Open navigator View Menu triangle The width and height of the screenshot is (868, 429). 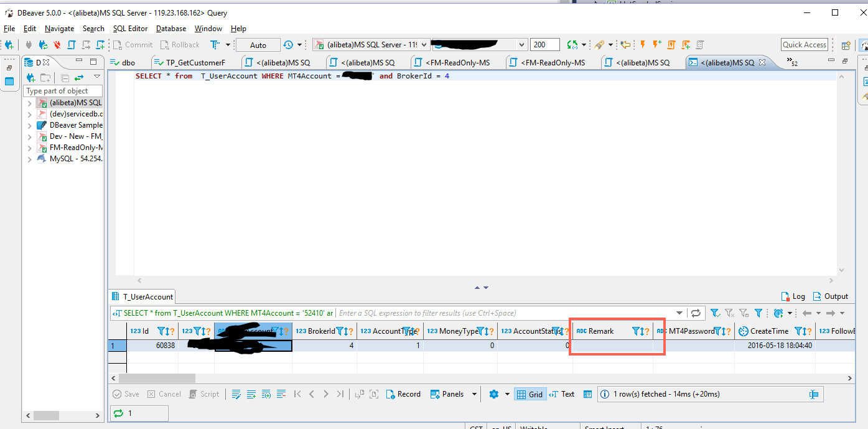tap(97, 77)
